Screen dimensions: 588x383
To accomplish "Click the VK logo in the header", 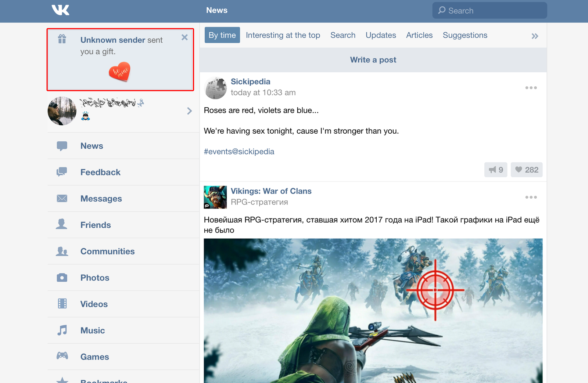I will (61, 10).
